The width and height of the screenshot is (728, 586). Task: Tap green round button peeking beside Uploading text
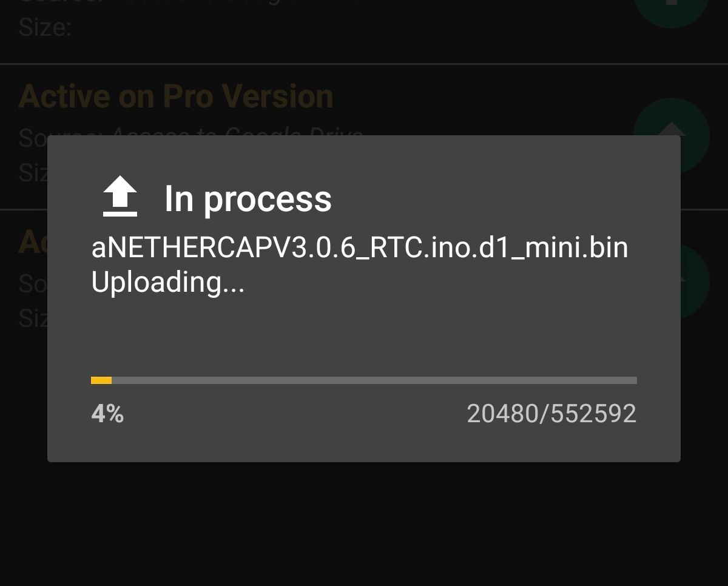click(695, 281)
